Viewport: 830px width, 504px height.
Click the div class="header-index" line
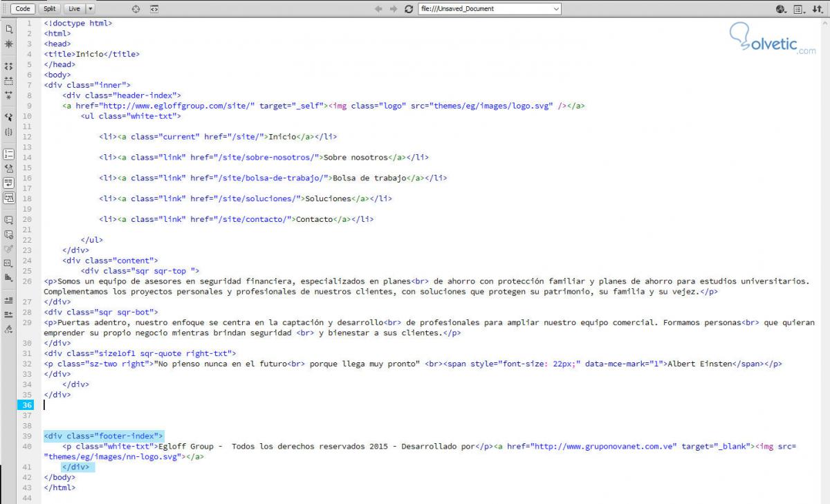[x=122, y=95]
